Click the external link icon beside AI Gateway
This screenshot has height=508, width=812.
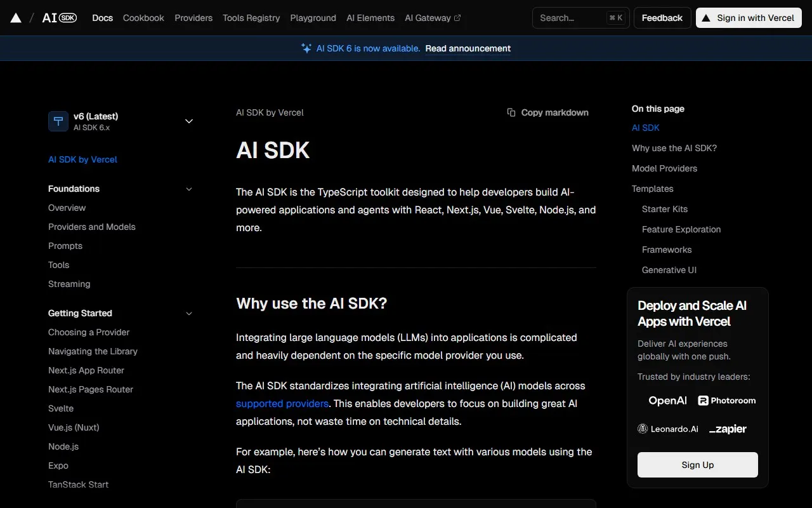click(x=459, y=18)
